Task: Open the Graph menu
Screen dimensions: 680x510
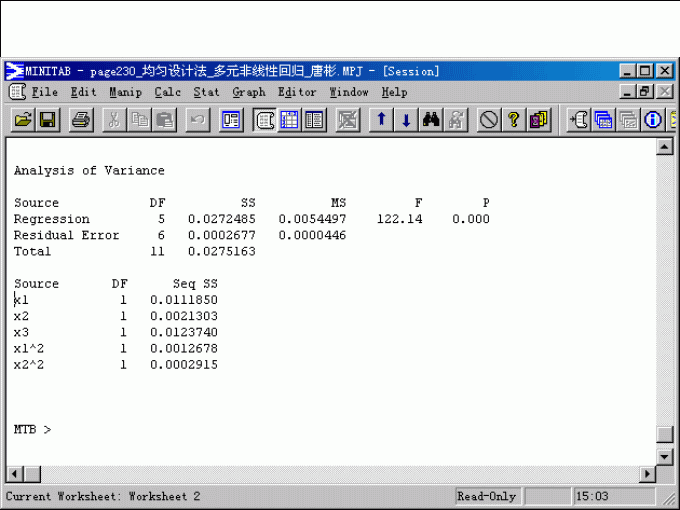Action: coord(248,92)
